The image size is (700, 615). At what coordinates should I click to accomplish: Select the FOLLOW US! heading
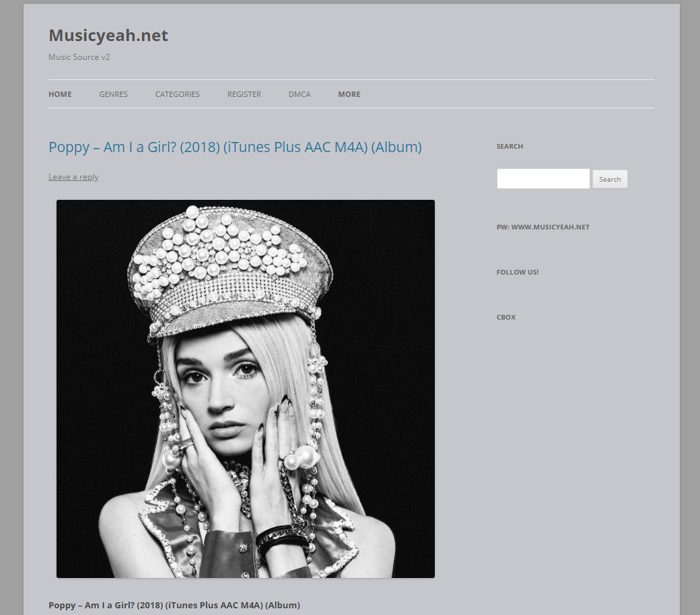coord(518,272)
